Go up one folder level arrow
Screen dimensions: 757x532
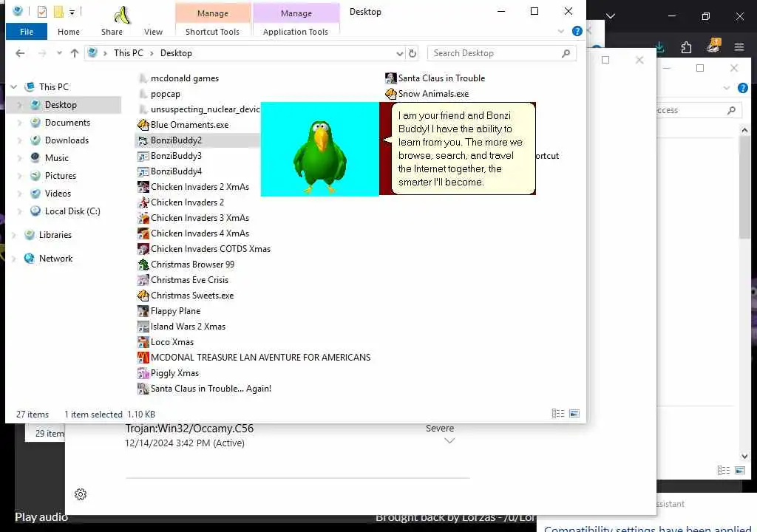point(75,53)
